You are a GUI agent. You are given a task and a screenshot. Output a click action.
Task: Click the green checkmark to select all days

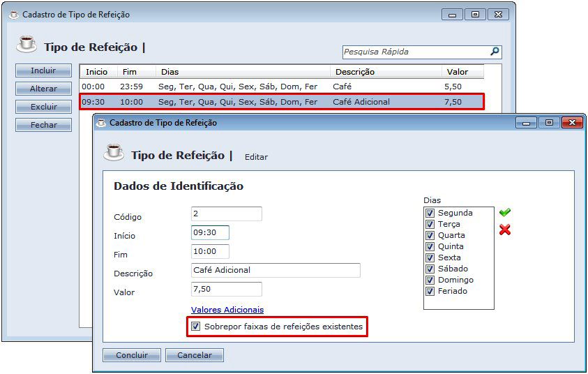pyautogui.click(x=504, y=212)
